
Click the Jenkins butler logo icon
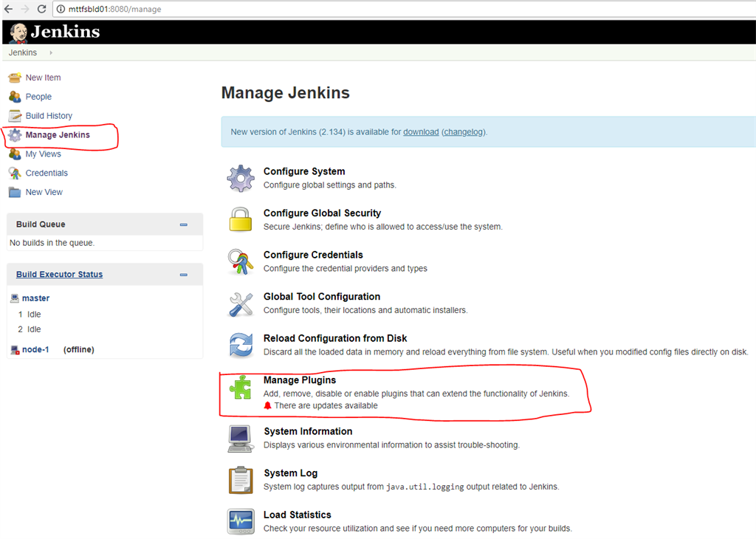point(18,32)
